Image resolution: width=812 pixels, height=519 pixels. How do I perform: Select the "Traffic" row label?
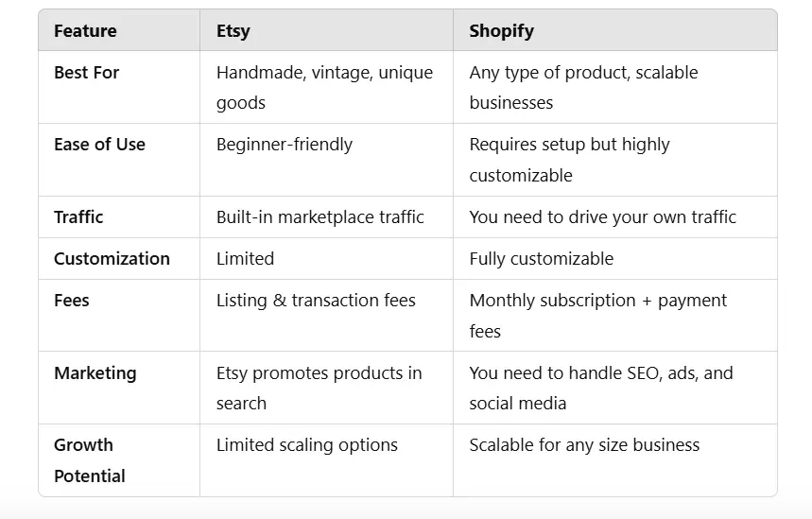(78, 216)
